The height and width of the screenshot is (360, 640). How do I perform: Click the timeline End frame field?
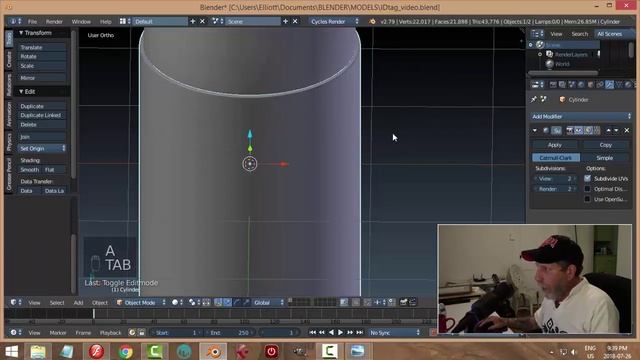[229, 333]
